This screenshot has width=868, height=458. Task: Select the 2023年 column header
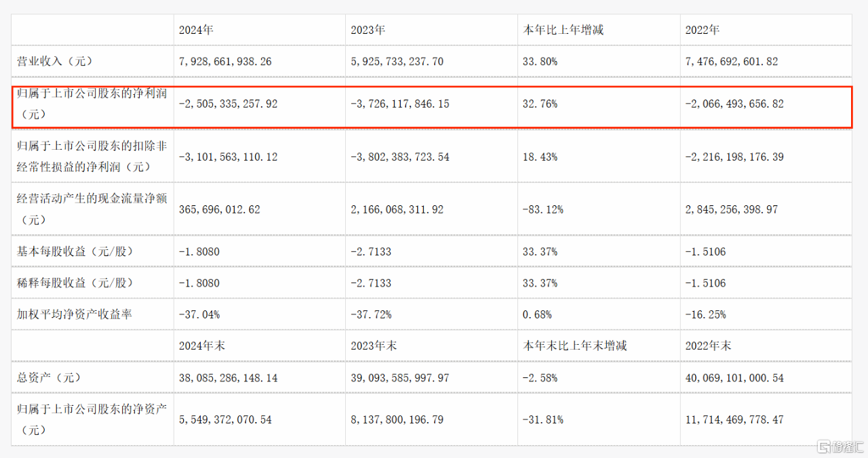(368, 30)
